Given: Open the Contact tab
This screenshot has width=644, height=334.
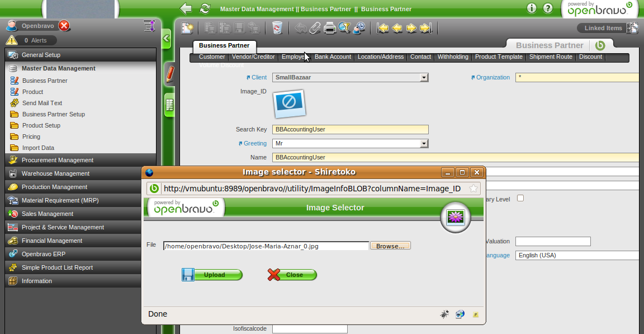Looking at the screenshot, I should 420,57.
